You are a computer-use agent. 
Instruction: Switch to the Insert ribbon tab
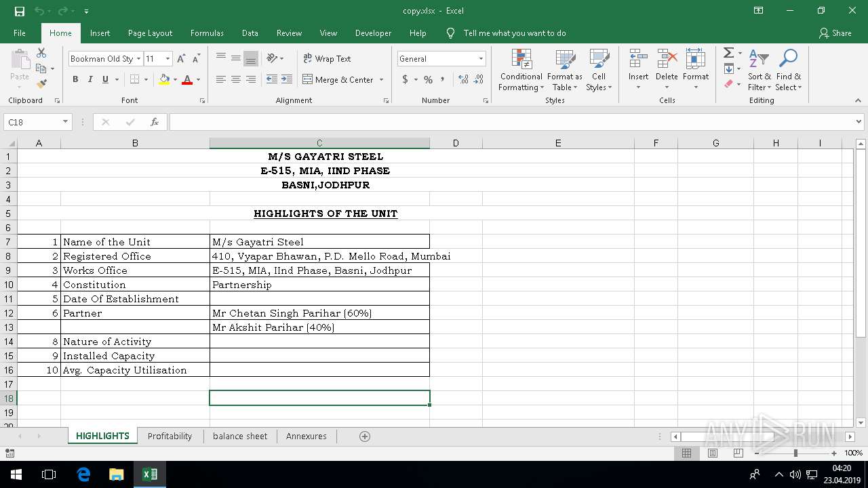pyautogui.click(x=100, y=33)
